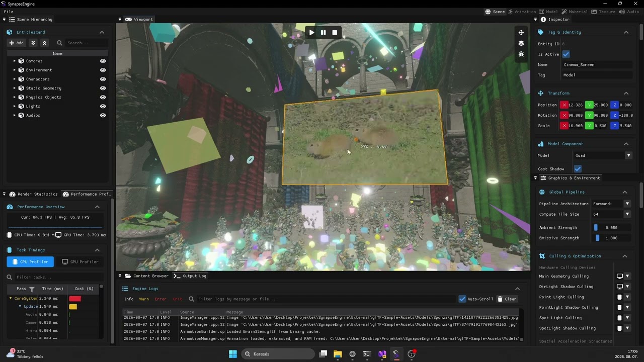Image resolution: width=644 pixels, height=362 pixels.
Task: Uncheck the Is Active checkbox
Action: pyautogui.click(x=566, y=54)
